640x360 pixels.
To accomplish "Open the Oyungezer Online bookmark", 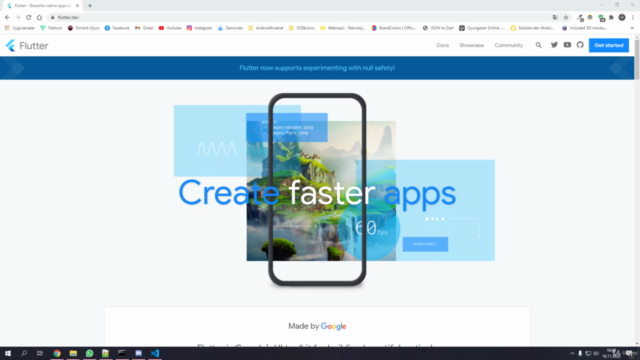I will click(x=482, y=28).
